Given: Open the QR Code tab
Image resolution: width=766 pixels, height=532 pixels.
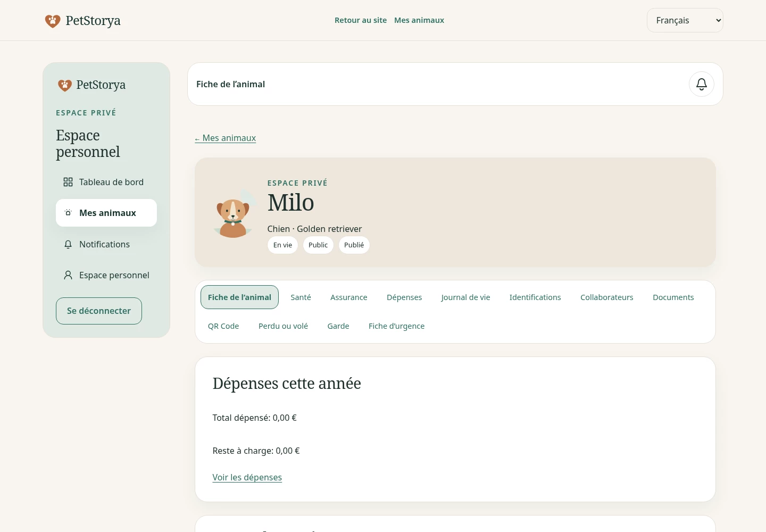Looking at the screenshot, I should (x=223, y=326).
